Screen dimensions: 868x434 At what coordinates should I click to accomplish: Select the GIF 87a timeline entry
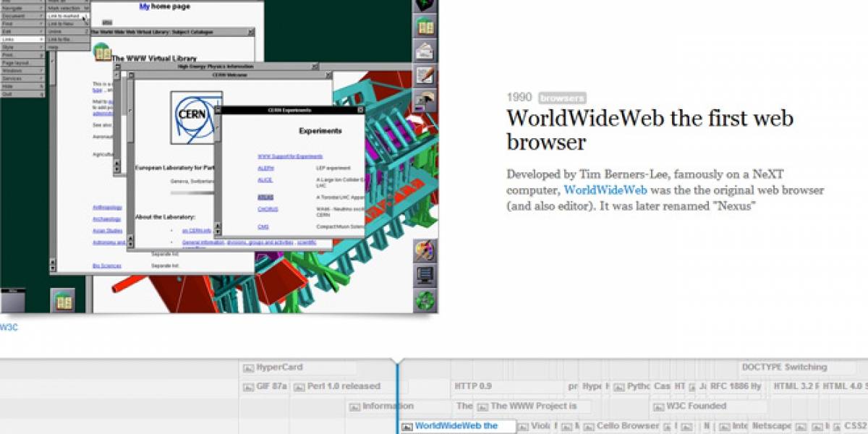tap(265, 386)
